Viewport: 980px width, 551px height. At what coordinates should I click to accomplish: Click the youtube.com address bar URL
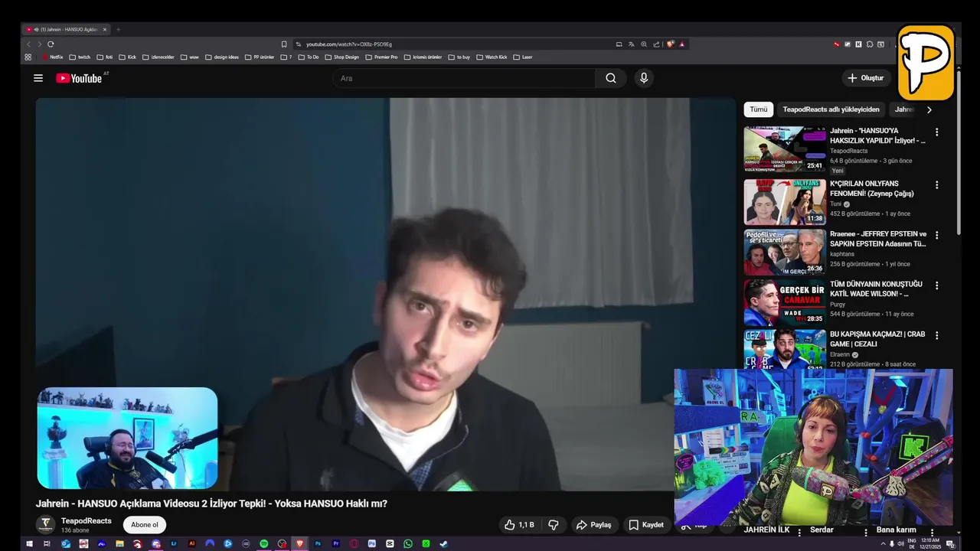pos(348,44)
